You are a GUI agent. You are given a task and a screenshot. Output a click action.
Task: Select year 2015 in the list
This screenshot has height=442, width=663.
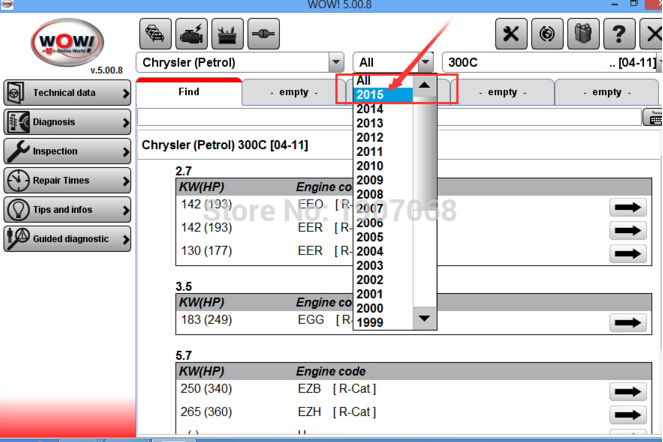383,95
